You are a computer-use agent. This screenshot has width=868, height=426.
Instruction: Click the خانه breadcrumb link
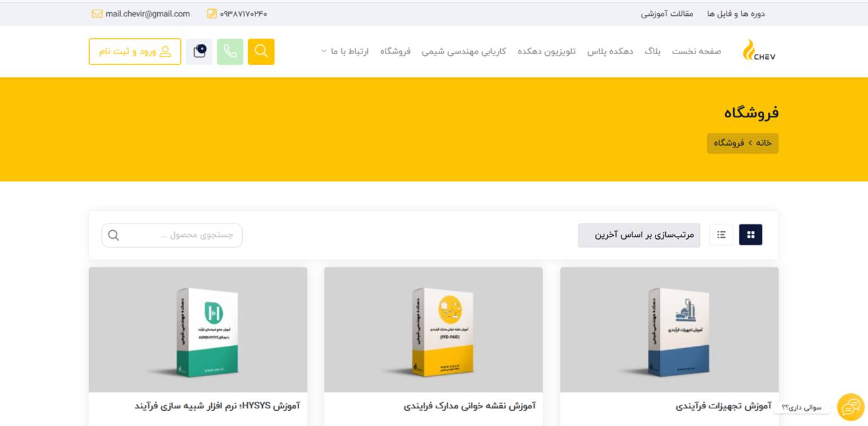tap(764, 143)
